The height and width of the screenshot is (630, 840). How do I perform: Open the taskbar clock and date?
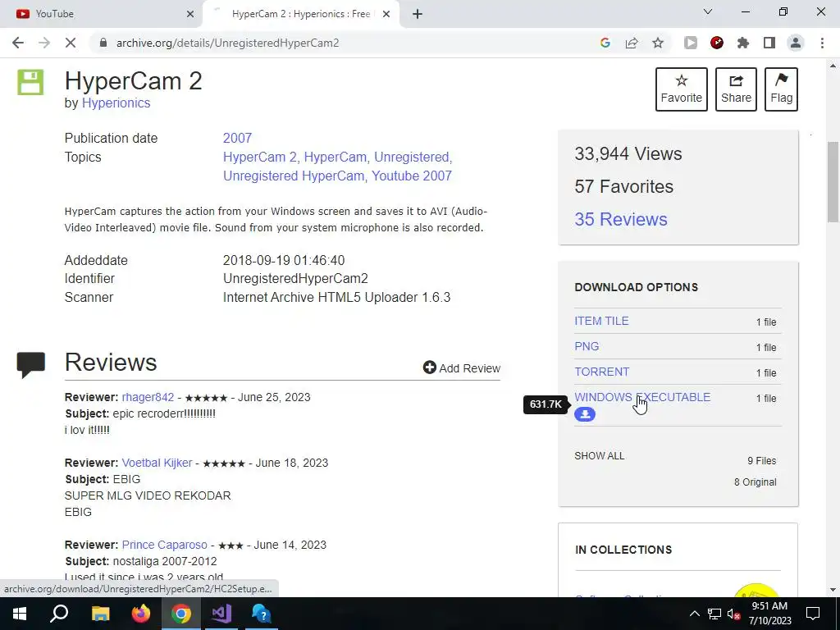(x=769, y=614)
